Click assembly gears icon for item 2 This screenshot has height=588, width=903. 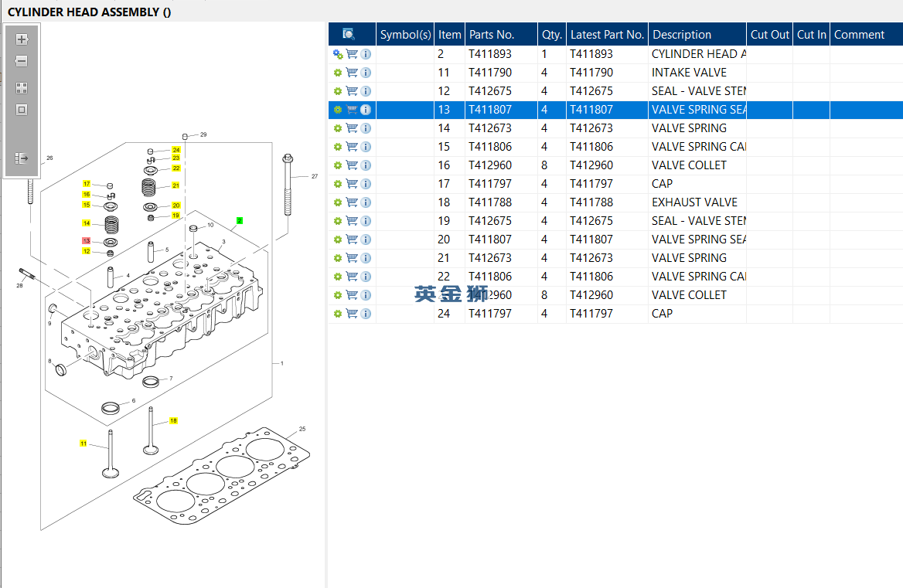338,54
